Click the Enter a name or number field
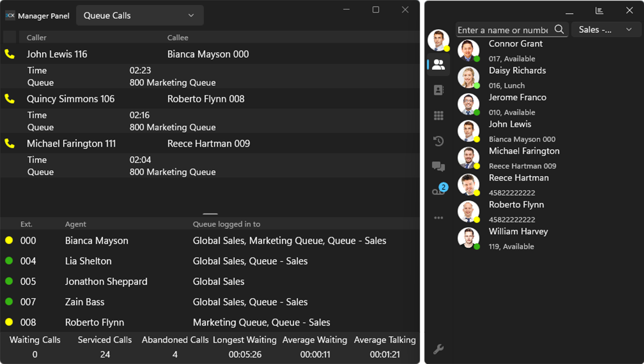 pyautogui.click(x=503, y=30)
